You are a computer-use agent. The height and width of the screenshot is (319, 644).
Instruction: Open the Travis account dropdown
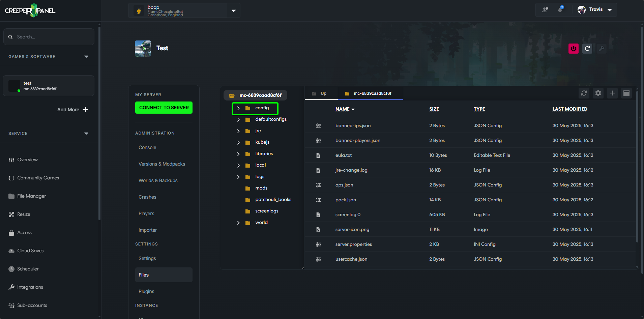click(595, 9)
